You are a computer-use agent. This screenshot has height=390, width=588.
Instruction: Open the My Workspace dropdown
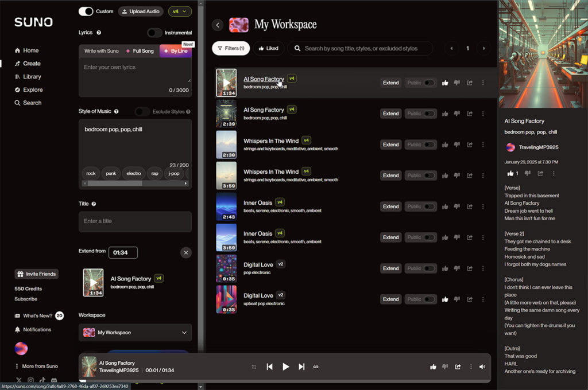(x=135, y=332)
